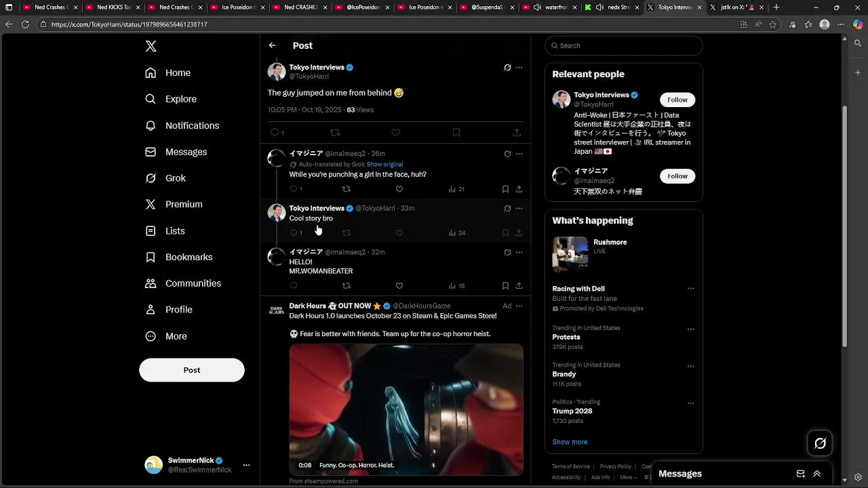The height and width of the screenshot is (488, 868).
Task: Open the 'punching a girl' reply's three-dot menu
Action: tap(519, 154)
